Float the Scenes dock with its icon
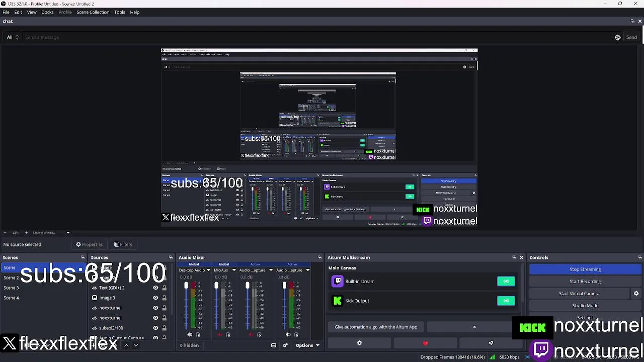 coord(83,257)
